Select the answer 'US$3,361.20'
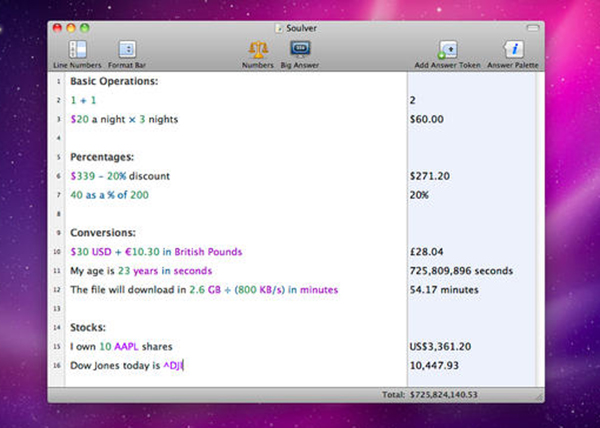The image size is (600, 428). [x=440, y=347]
